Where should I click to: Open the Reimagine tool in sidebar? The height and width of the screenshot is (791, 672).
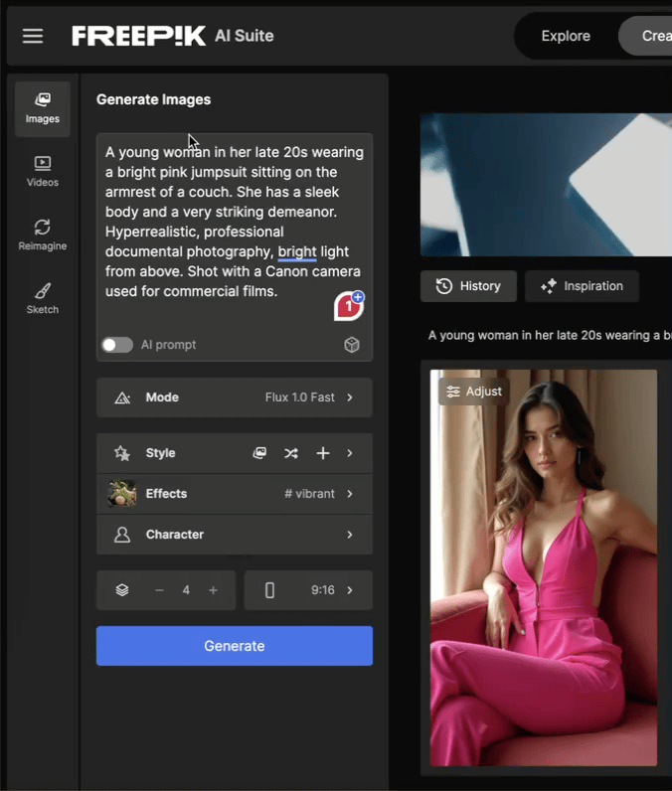[43, 236]
